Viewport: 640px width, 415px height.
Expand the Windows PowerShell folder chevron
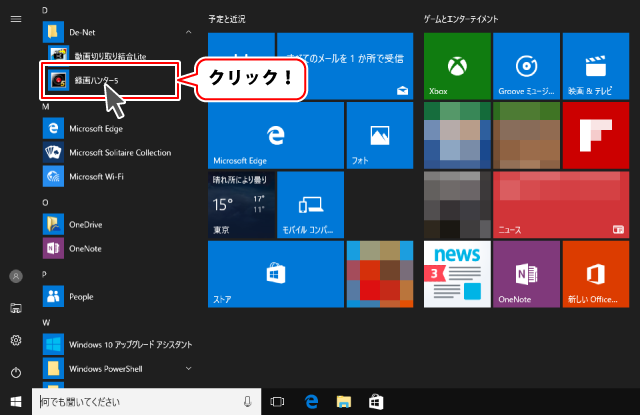click(x=189, y=368)
